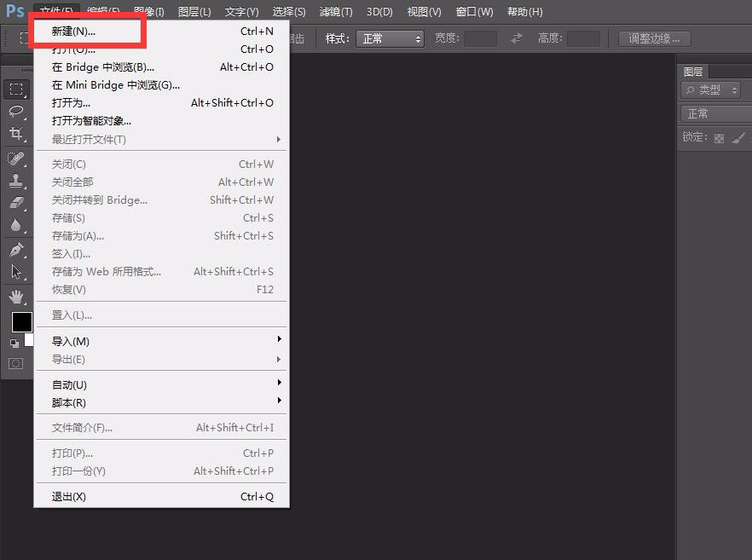The width and height of the screenshot is (752, 560).
Task: Expand the 导出(E) submenu
Action: tap(161, 359)
